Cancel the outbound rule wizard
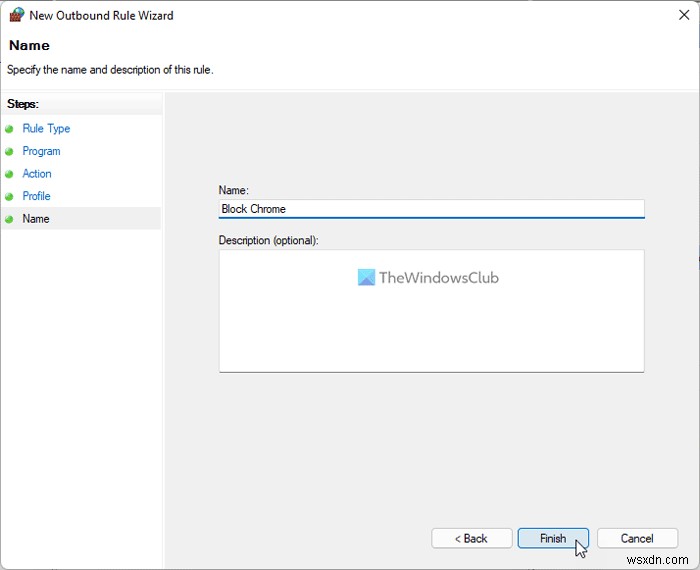 tap(637, 538)
